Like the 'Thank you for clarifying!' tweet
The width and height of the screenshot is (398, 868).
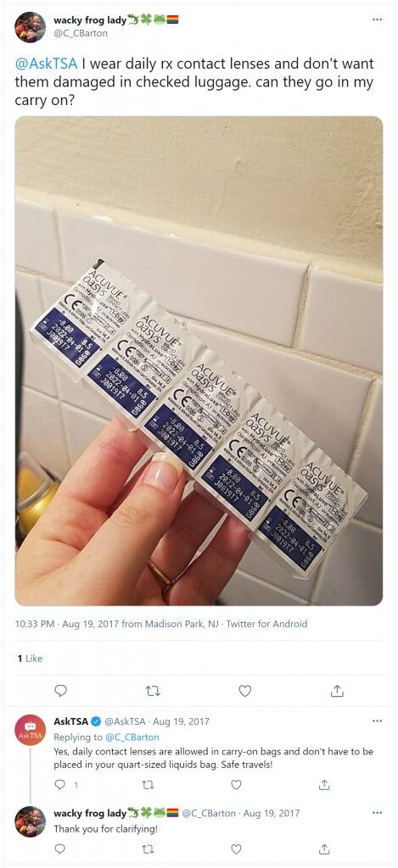pyautogui.click(x=236, y=849)
